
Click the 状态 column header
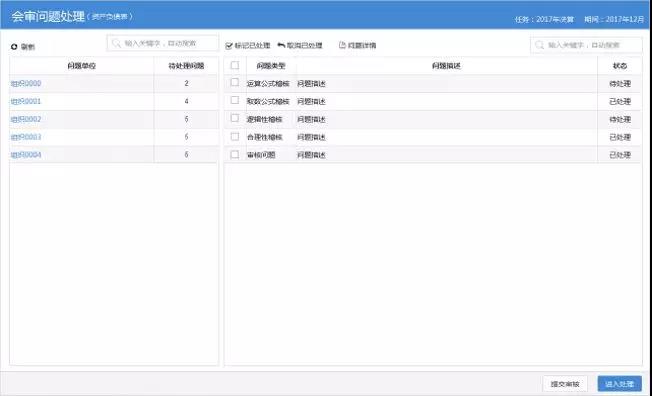click(620, 66)
